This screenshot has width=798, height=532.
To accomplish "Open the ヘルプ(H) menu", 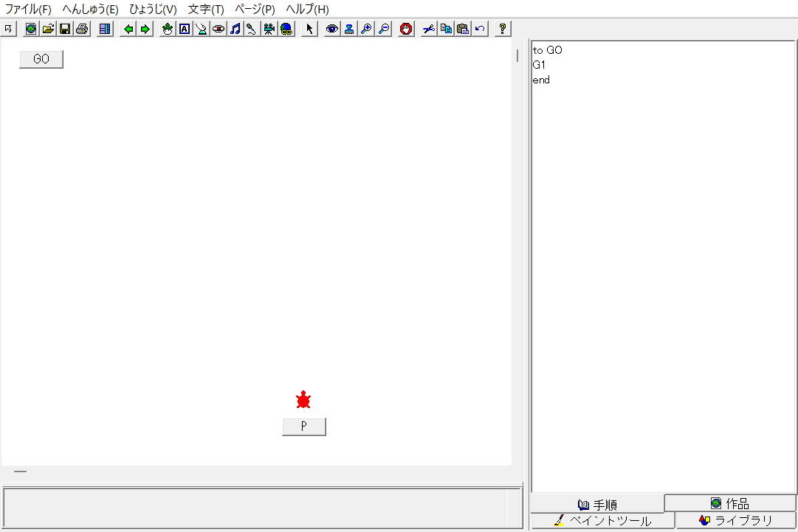I will click(307, 9).
